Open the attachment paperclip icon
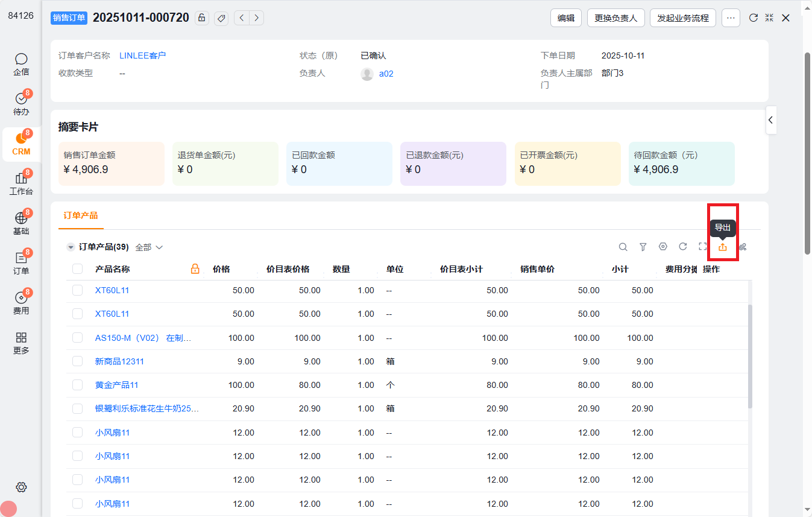The height and width of the screenshot is (517, 812). [x=742, y=247]
